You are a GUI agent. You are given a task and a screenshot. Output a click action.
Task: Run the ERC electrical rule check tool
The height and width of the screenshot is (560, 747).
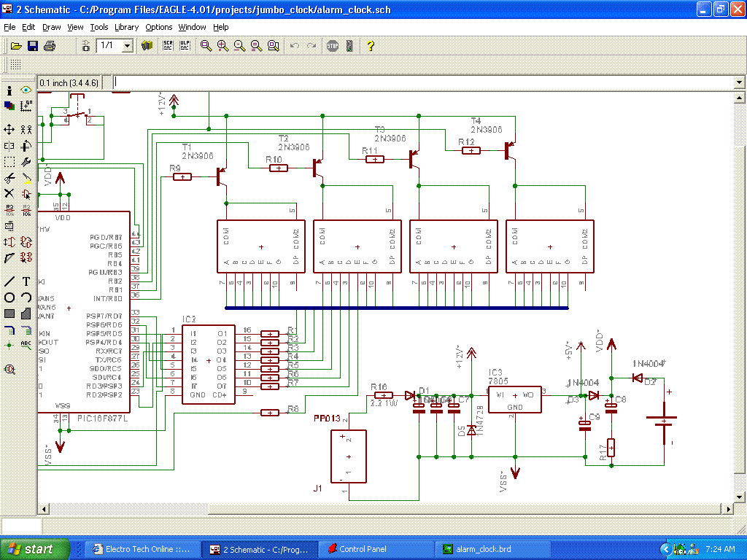[x=9, y=369]
